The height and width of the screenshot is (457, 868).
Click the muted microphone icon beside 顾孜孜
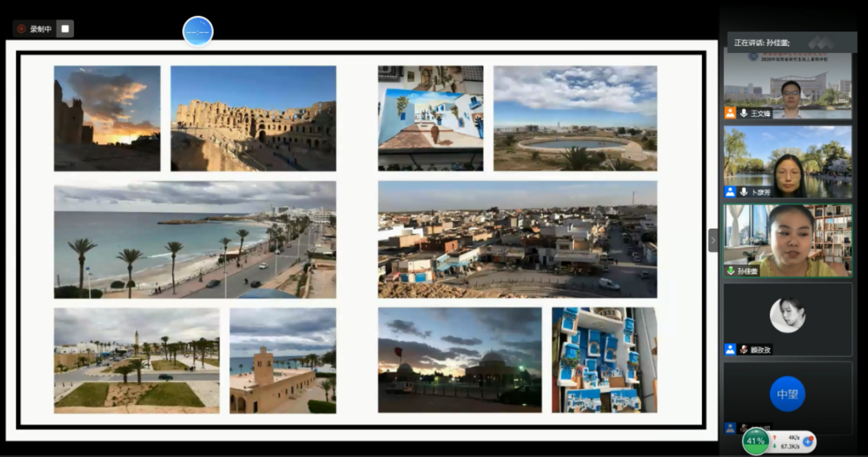click(743, 349)
